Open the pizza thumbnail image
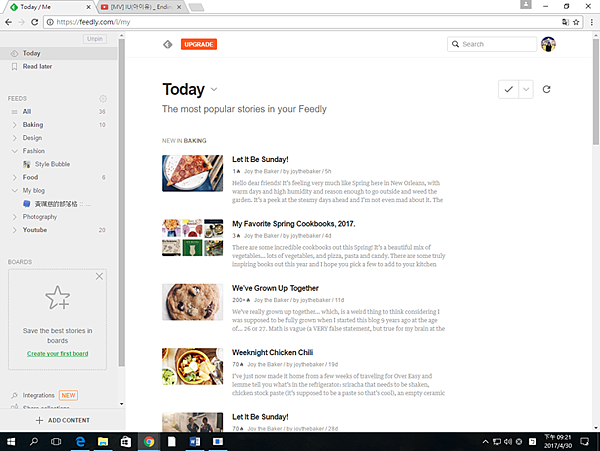 pyautogui.click(x=192, y=173)
